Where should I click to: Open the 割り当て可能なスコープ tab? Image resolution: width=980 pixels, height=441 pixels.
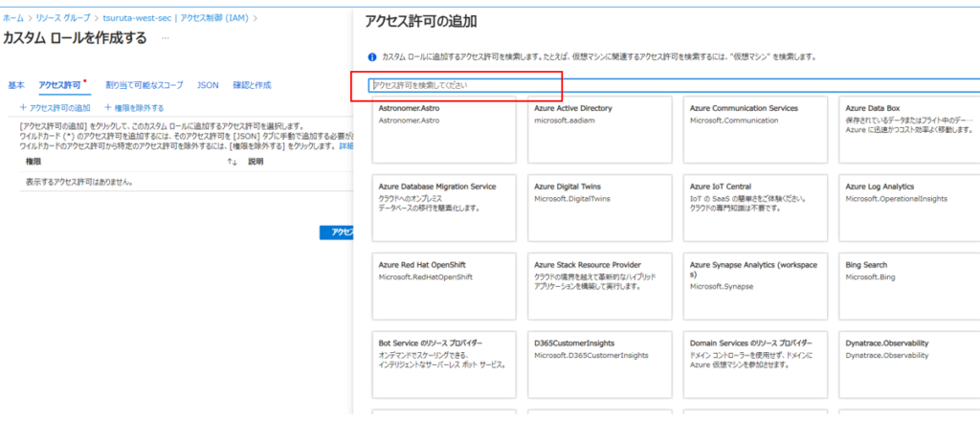145,85
